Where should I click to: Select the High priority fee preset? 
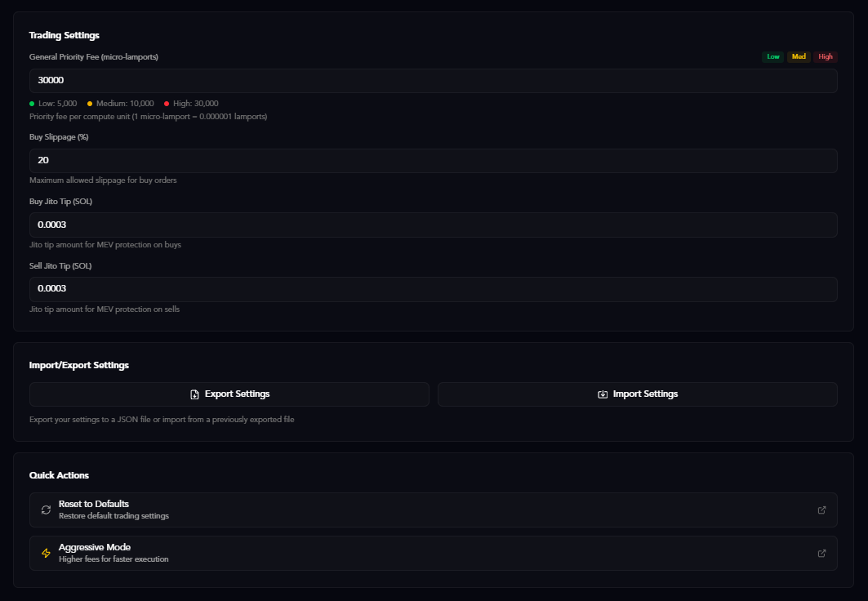(826, 56)
